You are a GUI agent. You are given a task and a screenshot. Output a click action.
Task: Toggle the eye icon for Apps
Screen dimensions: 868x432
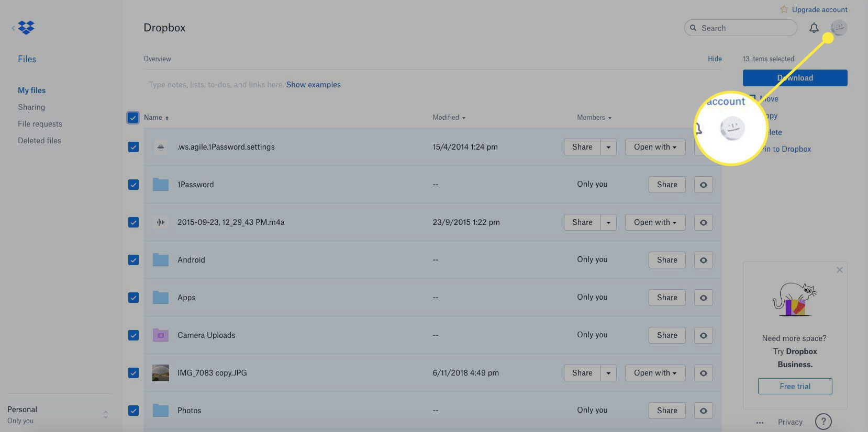click(x=704, y=298)
